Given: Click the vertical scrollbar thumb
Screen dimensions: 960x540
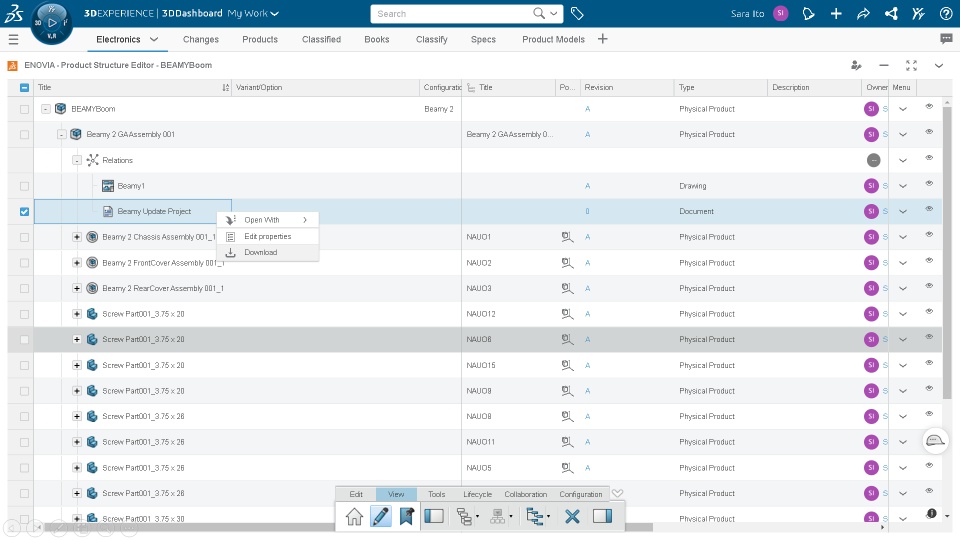Looking at the screenshot, I should [947, 252].
